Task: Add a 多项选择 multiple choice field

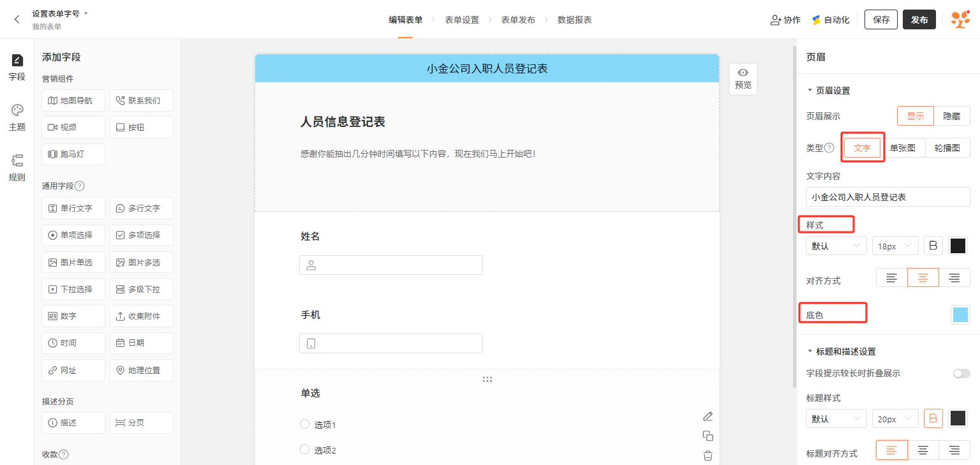Action: click(142, 235)
